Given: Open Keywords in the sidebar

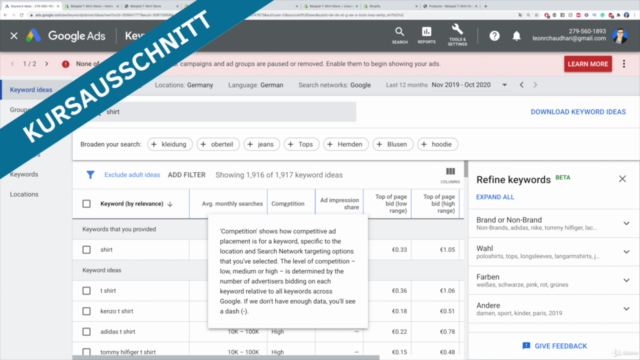Looking at the screenshot, I should (24, 174).
